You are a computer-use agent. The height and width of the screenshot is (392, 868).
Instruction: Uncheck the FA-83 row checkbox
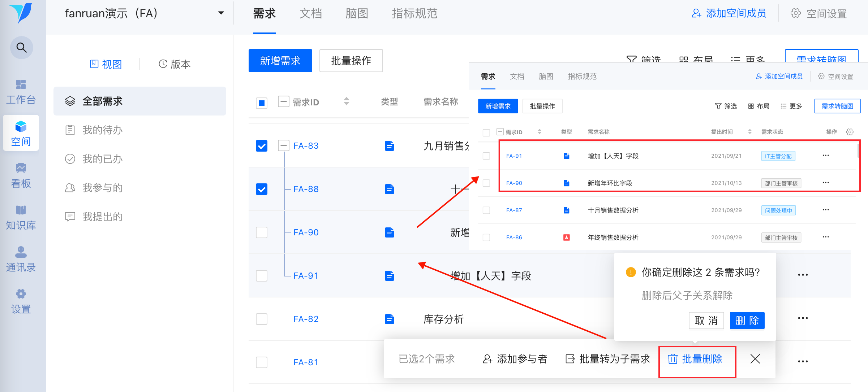262,146
